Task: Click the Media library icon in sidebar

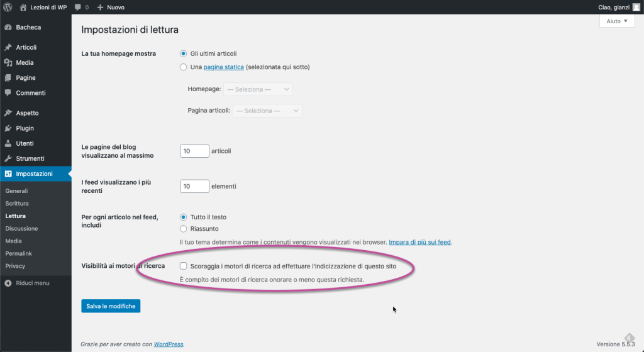Action: (x=8, y=62)
